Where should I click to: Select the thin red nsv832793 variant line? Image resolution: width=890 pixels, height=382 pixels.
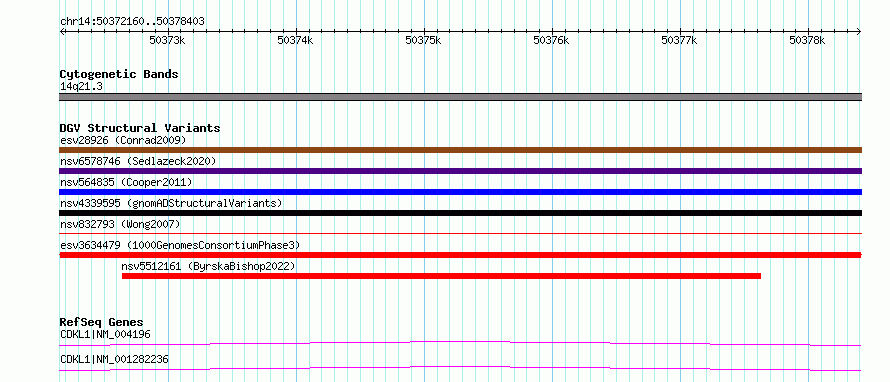pyautogui.click(x=460, y=233)
